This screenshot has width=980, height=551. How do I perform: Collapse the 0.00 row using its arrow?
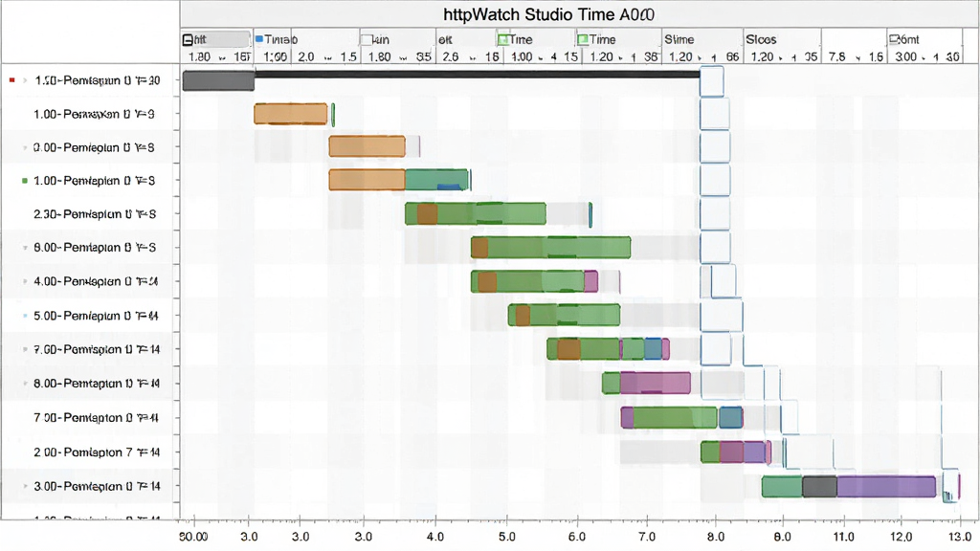click(x=25, y=148)
